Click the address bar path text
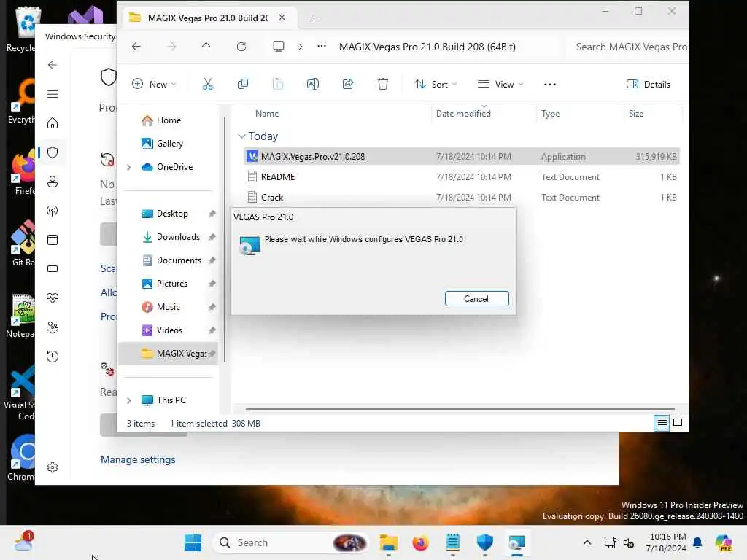The height and width of the screenshot is (560, 747). (427, 47)
